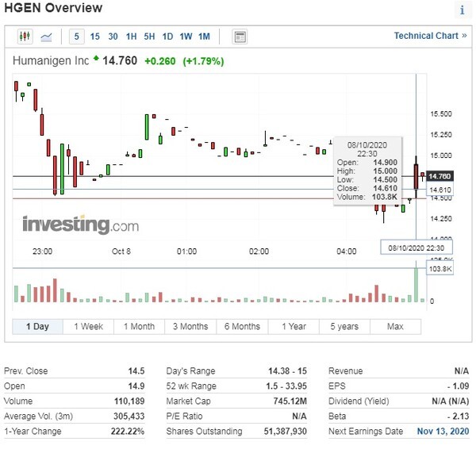Open the info icon beside HGEN Overview

(x=462, y=10)
